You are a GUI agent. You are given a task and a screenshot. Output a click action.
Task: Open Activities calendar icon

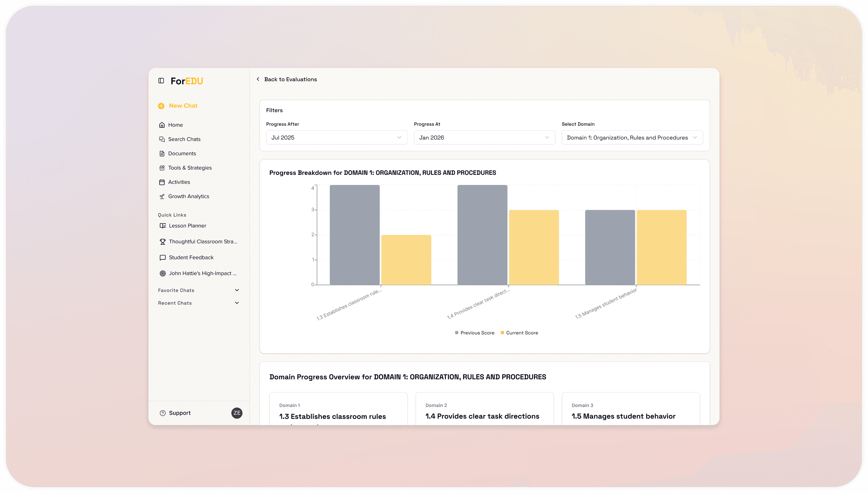pos(162,182)
